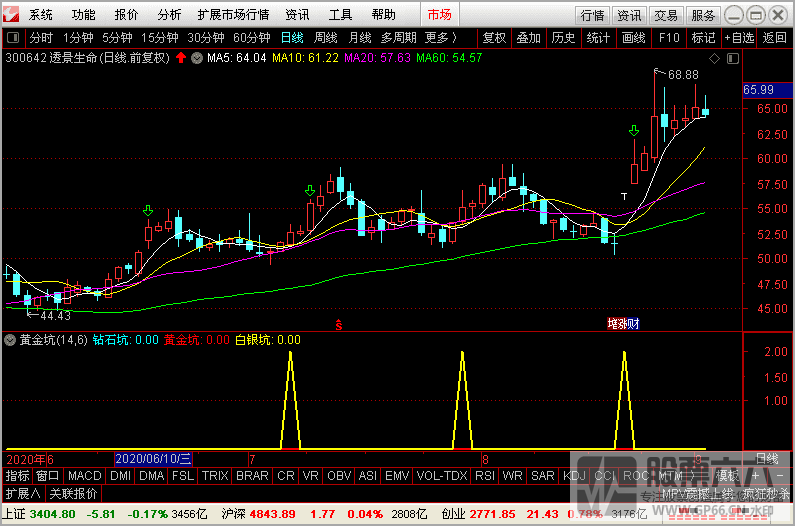This screenshot has height=526, width=795.
Task: Switch indicator to BRAR
Action: click(252, 476)
